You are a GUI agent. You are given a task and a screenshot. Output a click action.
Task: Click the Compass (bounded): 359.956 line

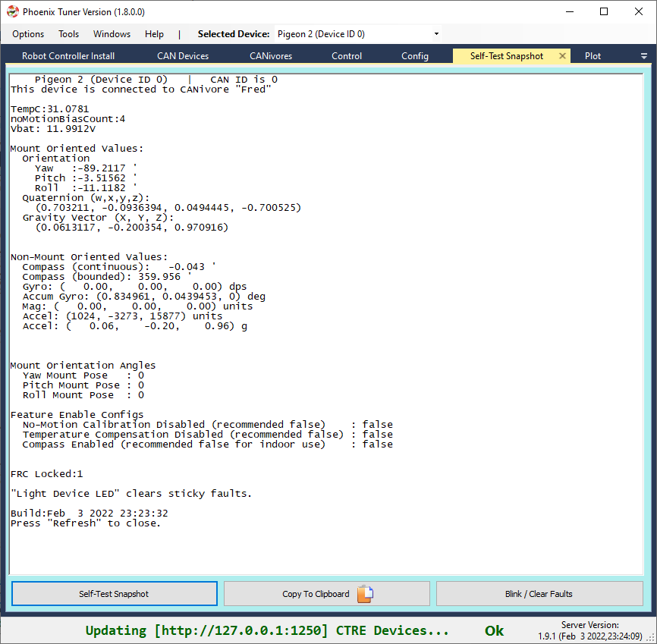click(x=107, y=277)
